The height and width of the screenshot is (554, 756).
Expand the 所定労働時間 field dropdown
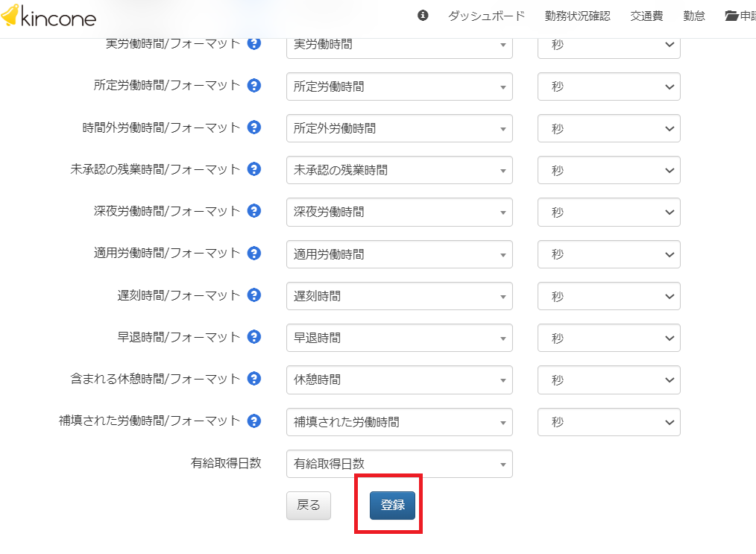pyautogui.click(x=399, y=86)
